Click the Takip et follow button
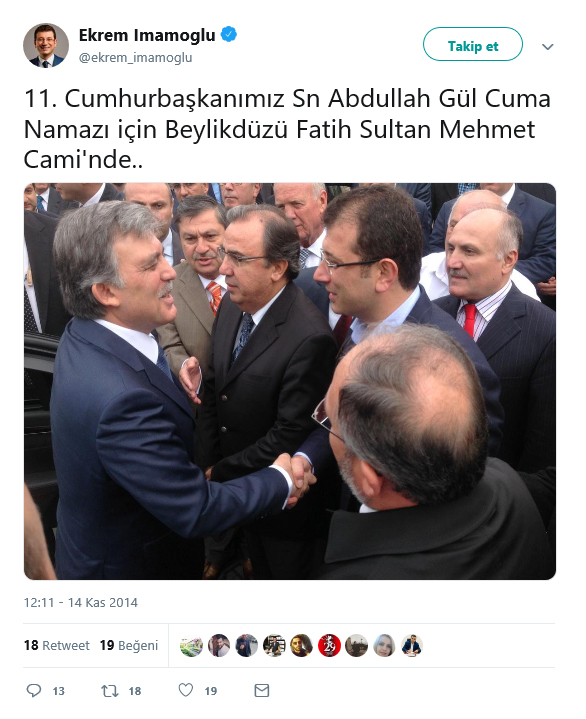Image resolution: width=586 pixels, height=719 pixels. pos(473,44)
